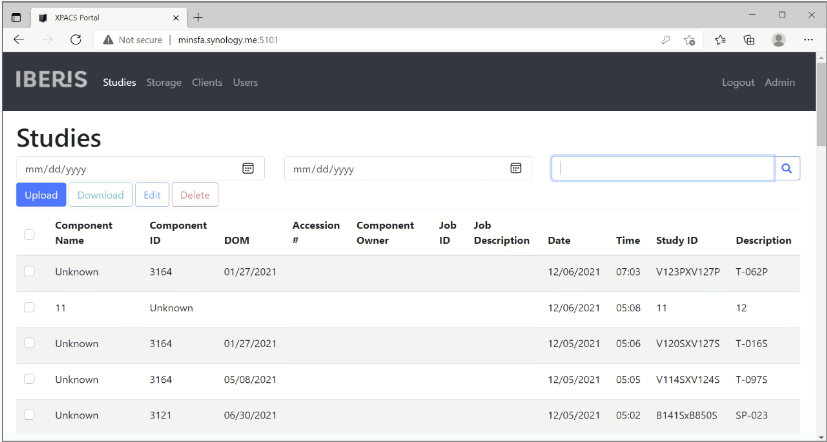Viewport: 827px width, 442px height.
Task: Click the browser address bar URL
Action: click(228, 40)
